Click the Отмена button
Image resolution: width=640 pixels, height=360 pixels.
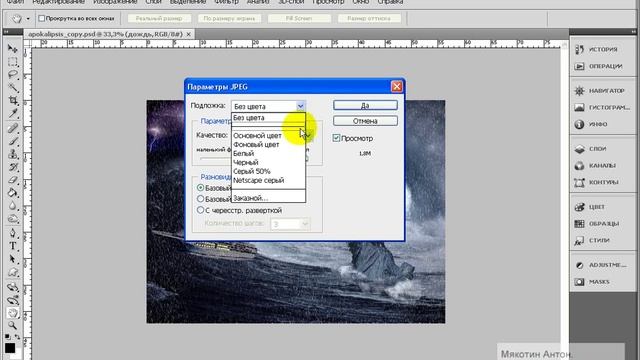pos(365,121)
